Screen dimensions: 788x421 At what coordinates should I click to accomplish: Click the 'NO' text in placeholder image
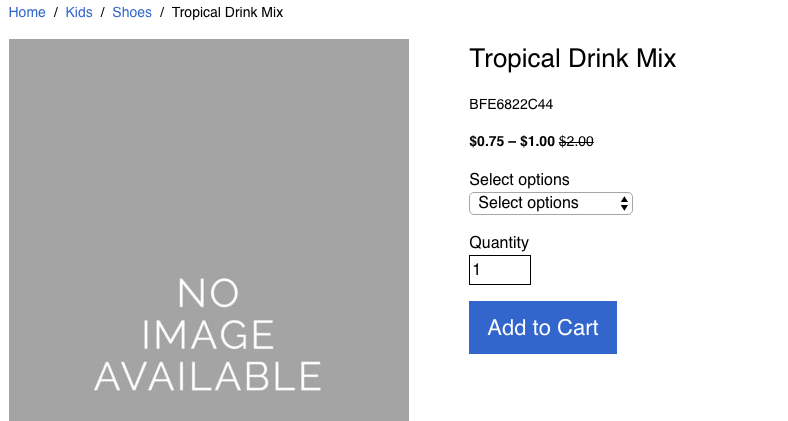[209, 293]
